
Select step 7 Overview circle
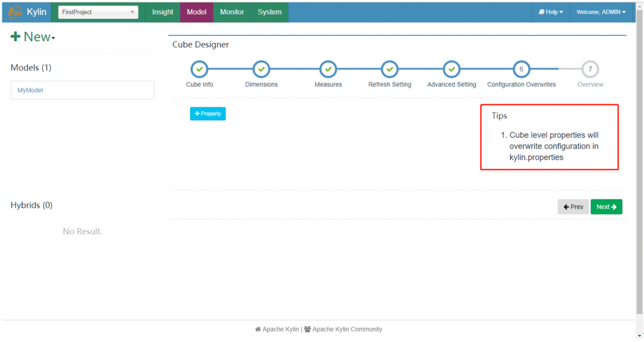[590, 69]
